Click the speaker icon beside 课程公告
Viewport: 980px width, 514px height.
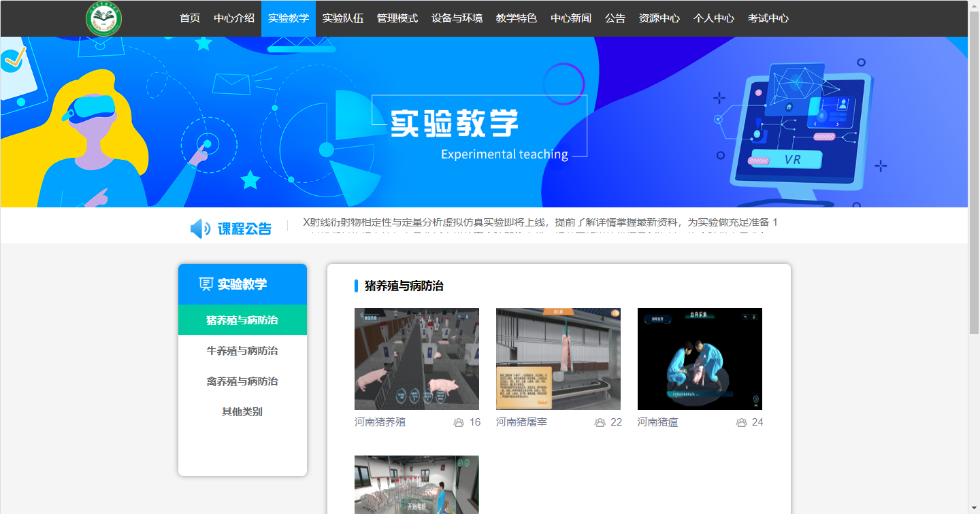tap(200, 229)
